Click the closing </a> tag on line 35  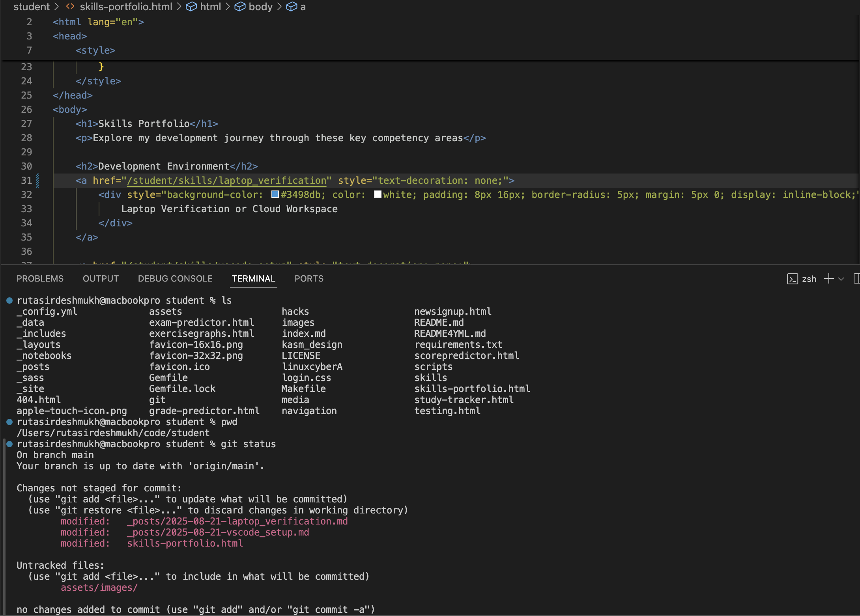pyautogui.click(x=87, y=237)
